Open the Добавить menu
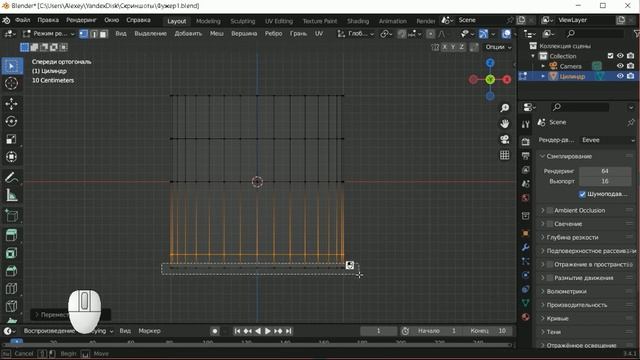The image size is (640, 360). pyautogui.click(x=188, y=34)
